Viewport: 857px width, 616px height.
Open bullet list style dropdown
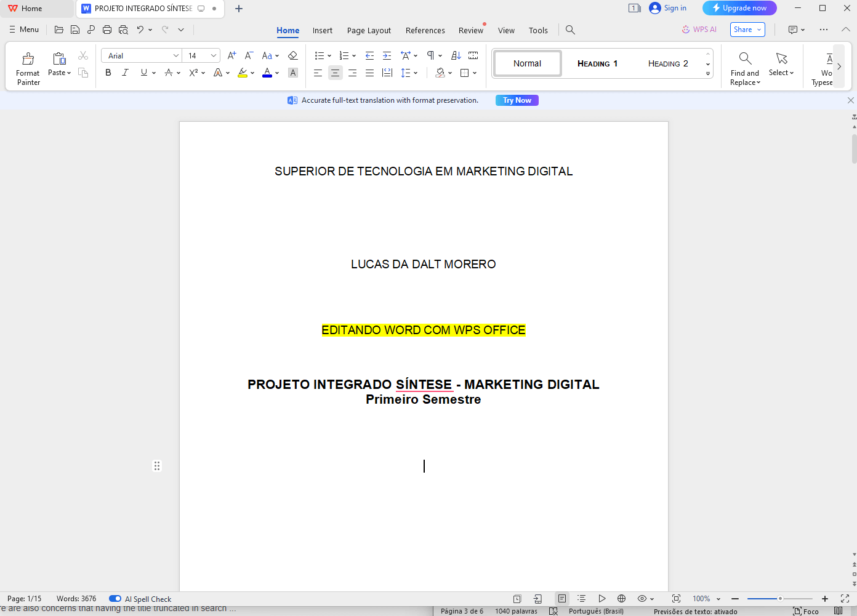point(329,55)
